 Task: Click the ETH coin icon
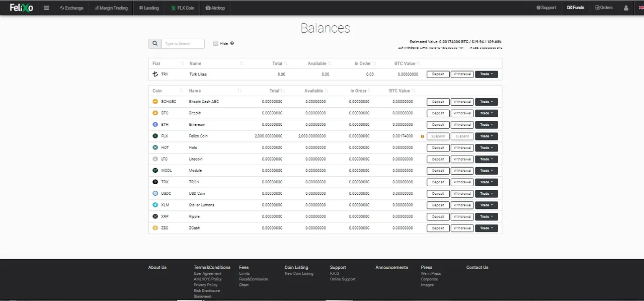(155, 124)
